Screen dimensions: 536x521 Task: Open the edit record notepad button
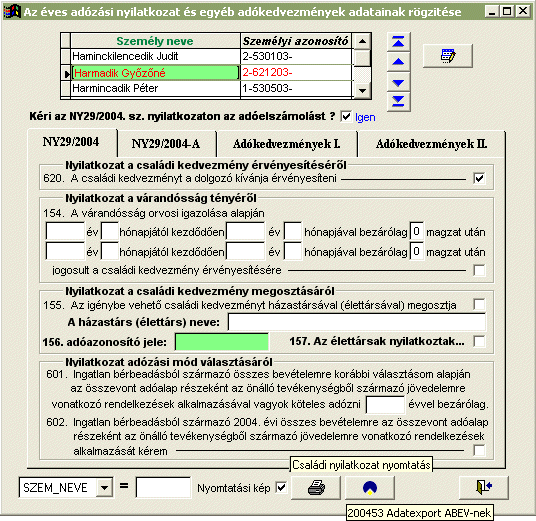pos(447,56)
